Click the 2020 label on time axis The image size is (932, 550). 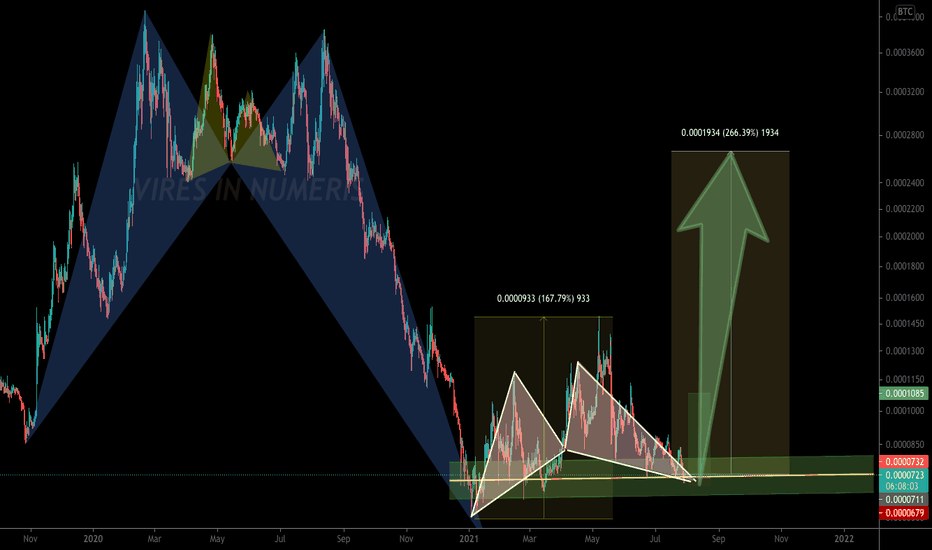coord(93,539)
